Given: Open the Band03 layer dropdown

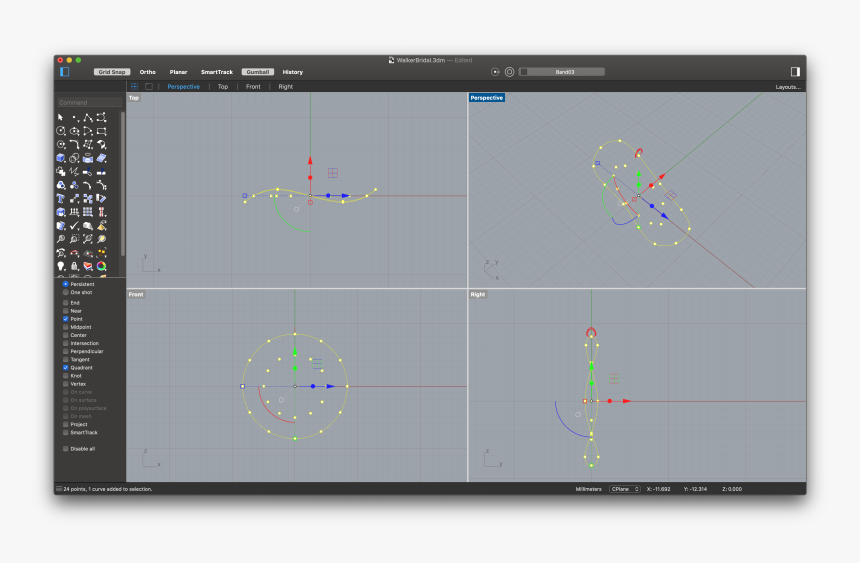Looking at the screenshot, I should click(562, 72).
